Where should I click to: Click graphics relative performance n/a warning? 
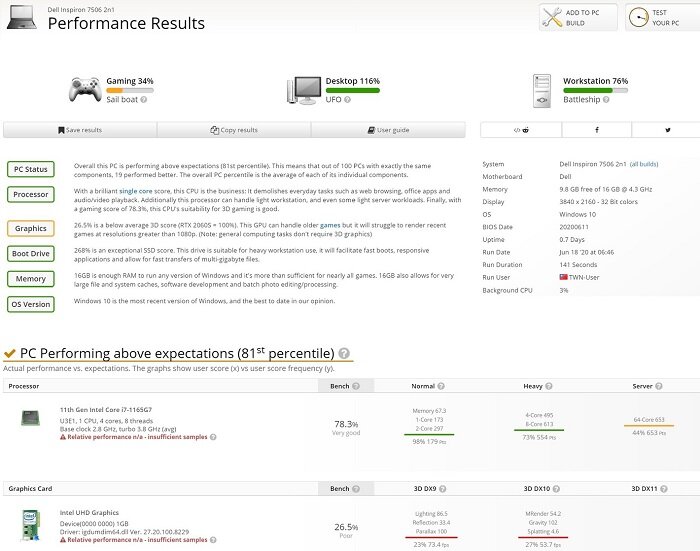(x=133, y=540)
